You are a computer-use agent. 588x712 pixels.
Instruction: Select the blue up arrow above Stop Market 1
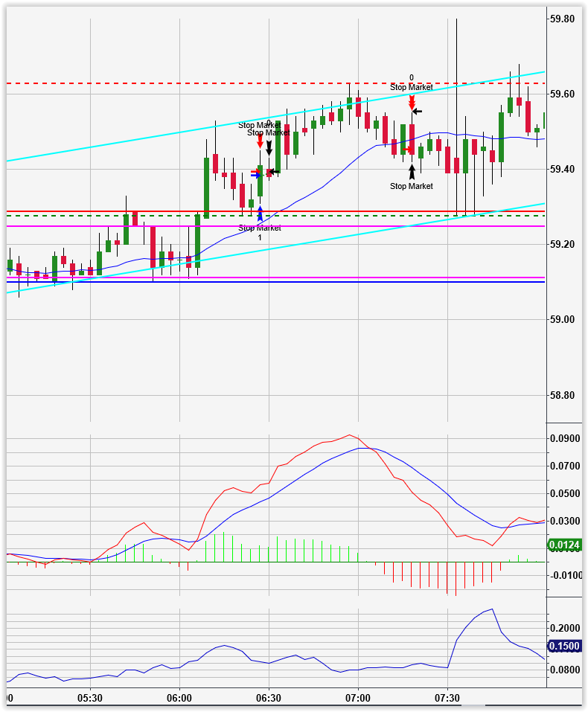260,214
